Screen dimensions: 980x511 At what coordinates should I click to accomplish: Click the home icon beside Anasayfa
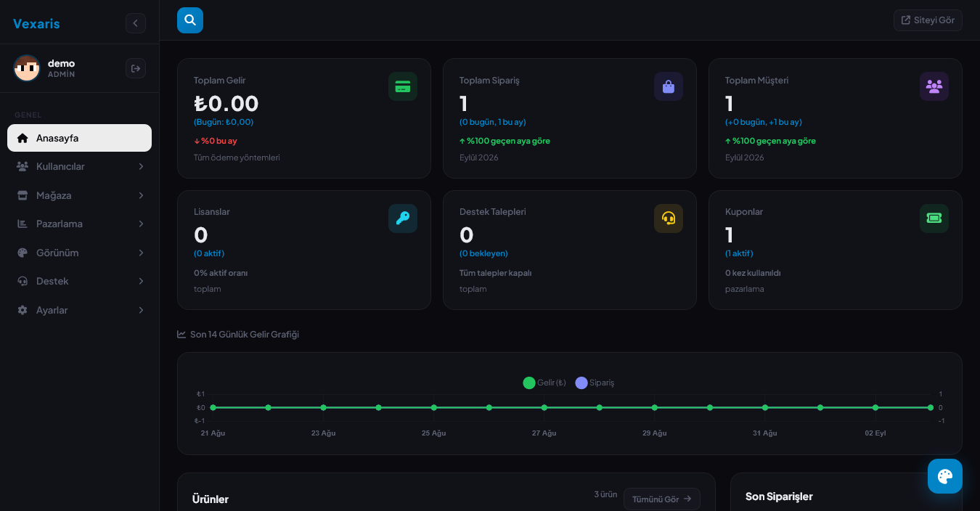[x=23, y=138]
